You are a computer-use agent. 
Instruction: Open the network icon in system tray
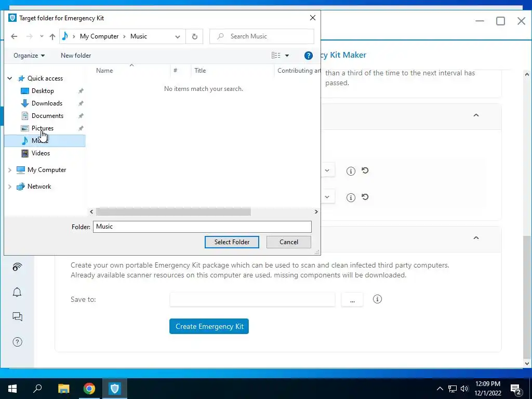tap(453, 389)
